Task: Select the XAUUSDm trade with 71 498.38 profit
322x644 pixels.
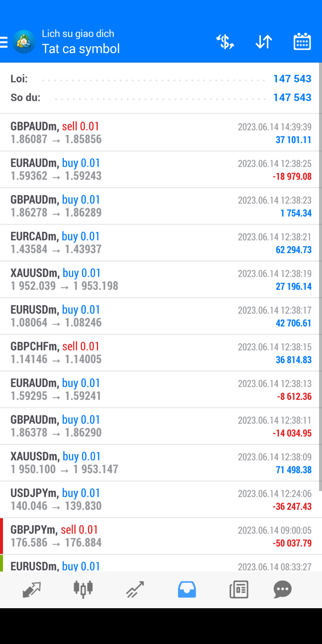Action: [160, 463]
